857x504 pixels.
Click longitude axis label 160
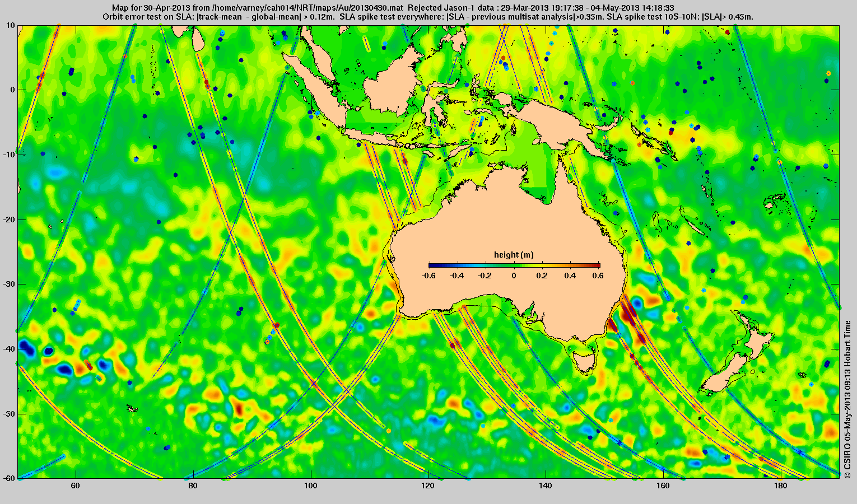pos(663,486)
